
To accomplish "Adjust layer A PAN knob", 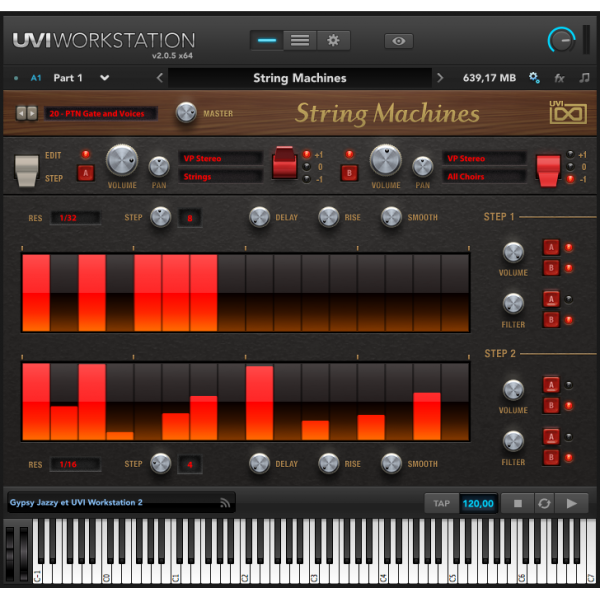I will (159, 167).
